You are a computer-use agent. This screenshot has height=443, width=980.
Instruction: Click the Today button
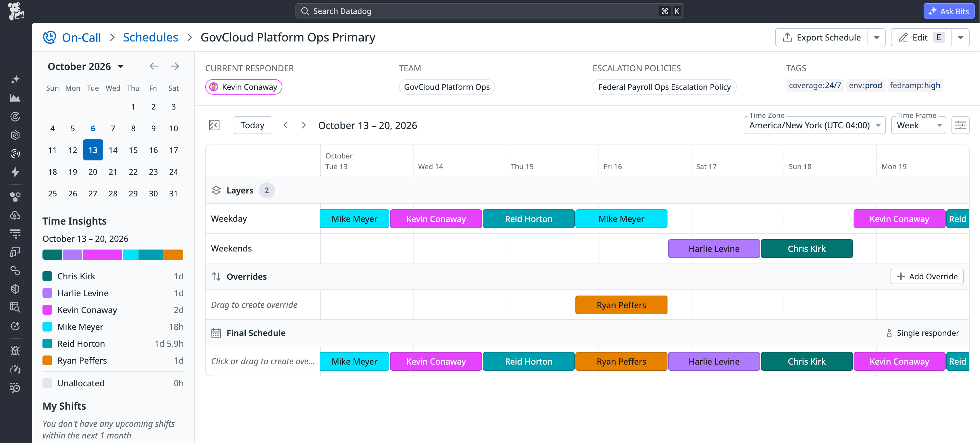coord(252,125)
